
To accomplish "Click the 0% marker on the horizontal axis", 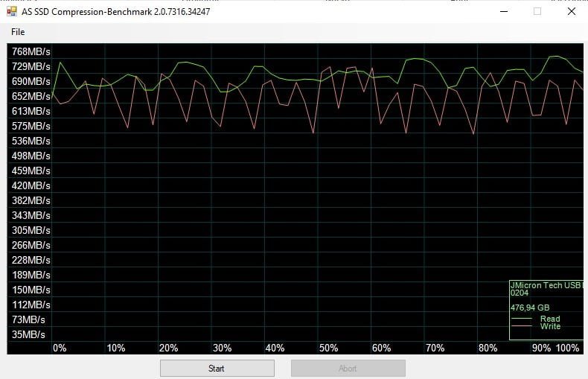I will coord(60,348).
